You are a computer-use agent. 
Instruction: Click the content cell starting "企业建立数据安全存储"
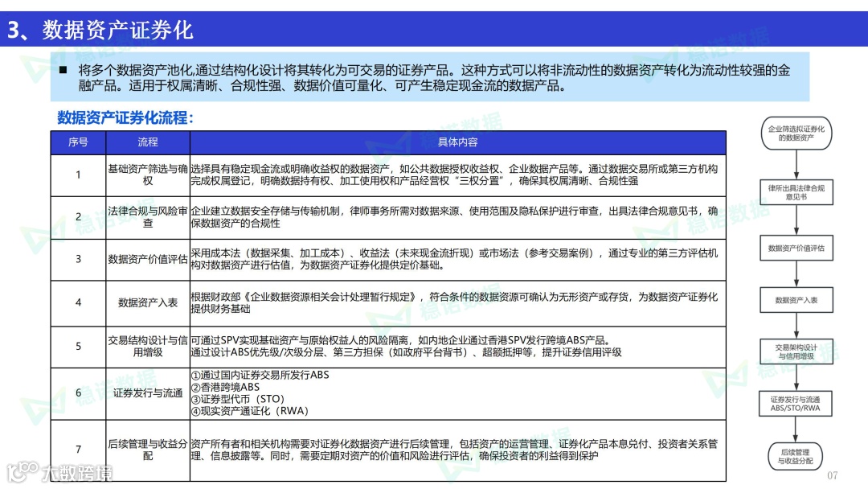tap(458, 217)
